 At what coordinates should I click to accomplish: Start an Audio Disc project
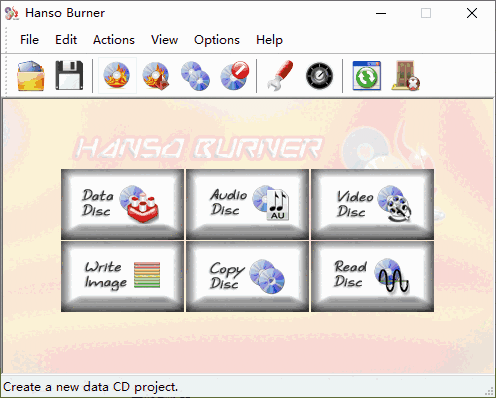click(x=247, y=204)
